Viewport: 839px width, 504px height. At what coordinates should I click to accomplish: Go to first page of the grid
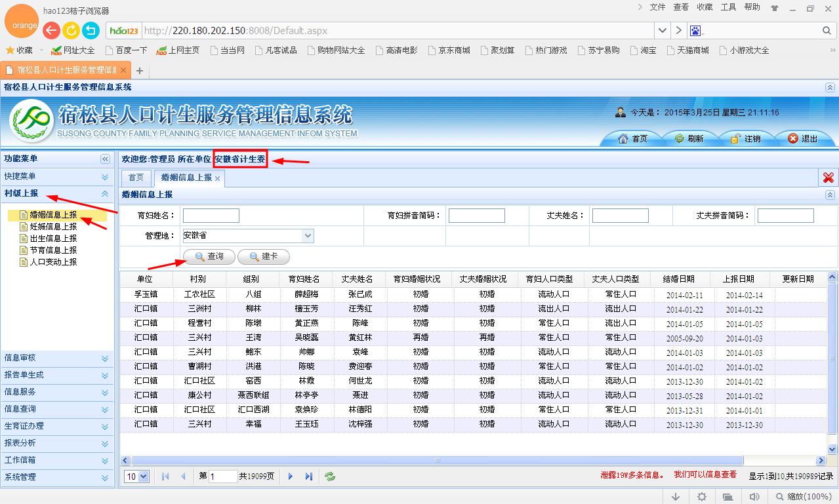pos(165,476)
